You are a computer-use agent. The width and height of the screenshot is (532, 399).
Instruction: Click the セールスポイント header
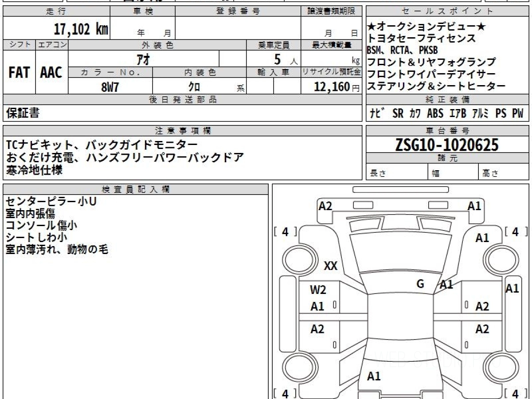[447, 12]
